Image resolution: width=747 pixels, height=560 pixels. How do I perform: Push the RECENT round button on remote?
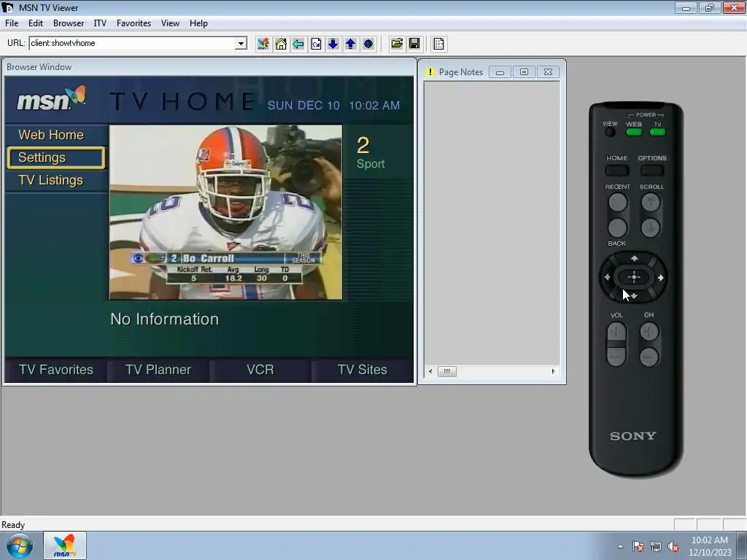[618, 203]
